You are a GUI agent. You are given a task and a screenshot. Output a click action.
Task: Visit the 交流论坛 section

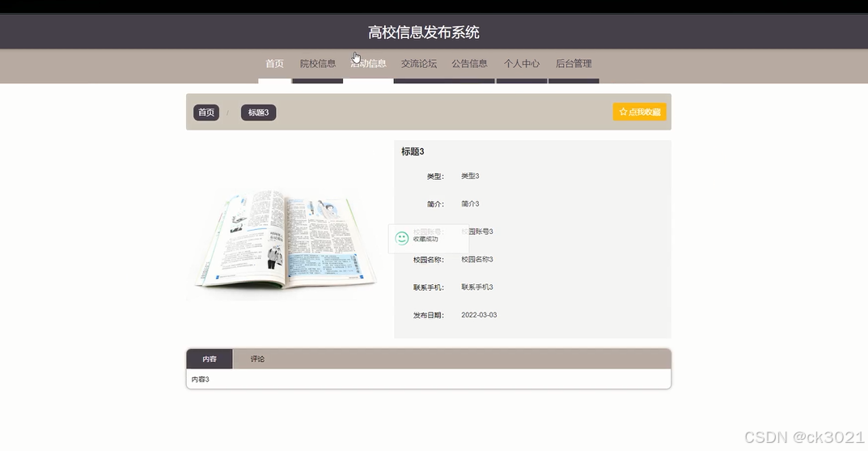coord(419,64)
